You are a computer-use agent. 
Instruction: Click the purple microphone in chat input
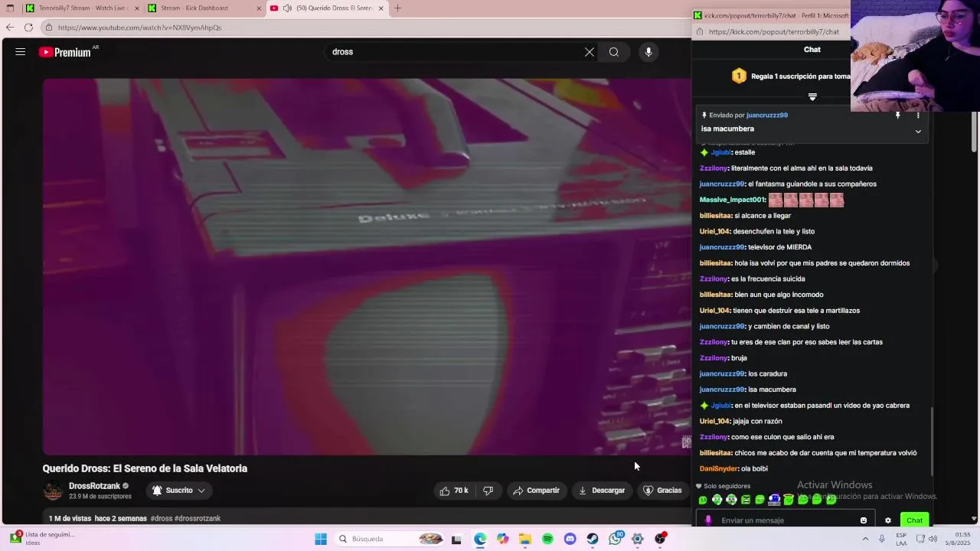[708, 520]
